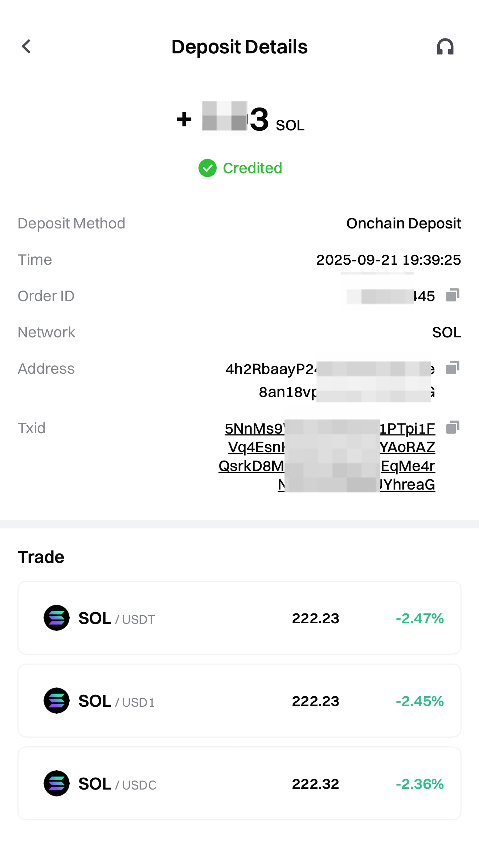479x868 pixels.
Task: Tap the -2.47% change value
Action: 419,618
